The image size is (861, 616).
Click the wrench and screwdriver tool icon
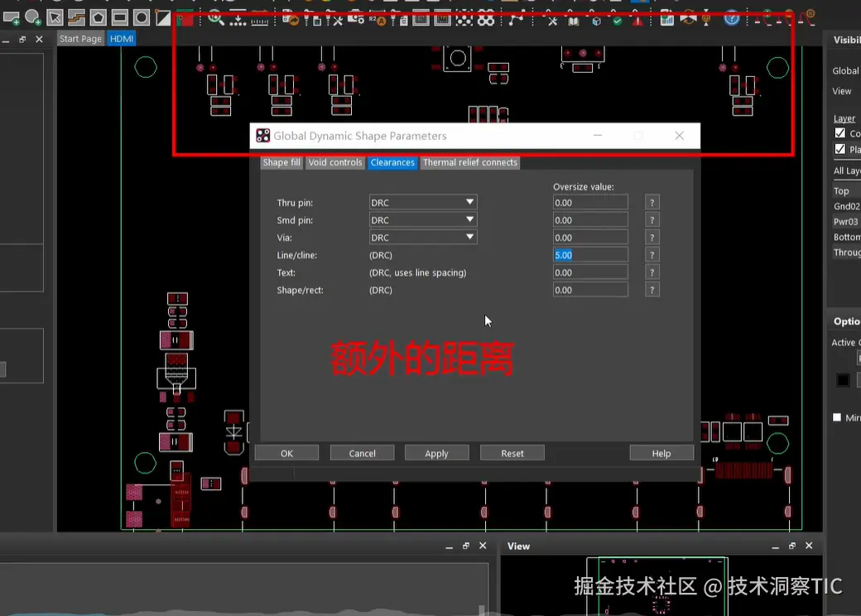click(x=334, y=20)
